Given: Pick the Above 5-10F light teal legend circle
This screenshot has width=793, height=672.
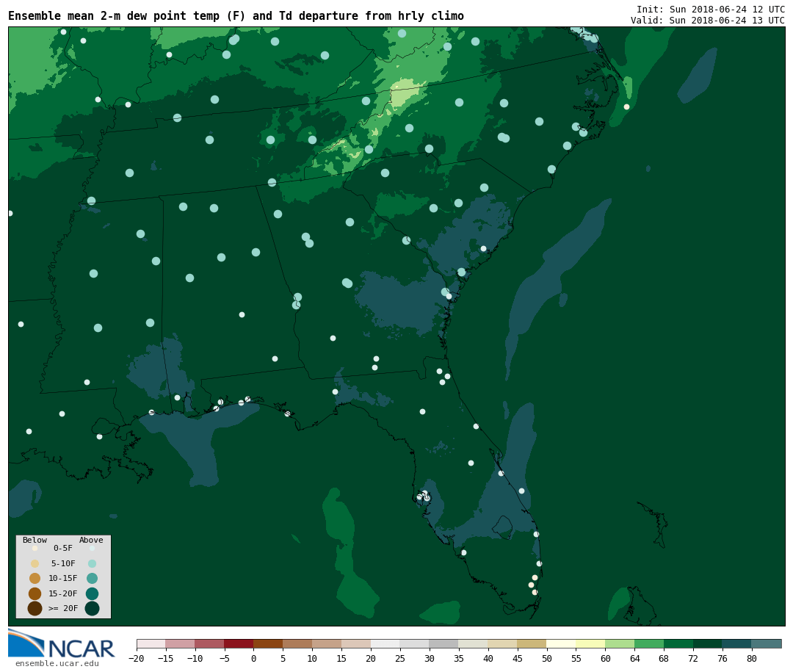Looking at the screenshot, I should click(92, 564).
